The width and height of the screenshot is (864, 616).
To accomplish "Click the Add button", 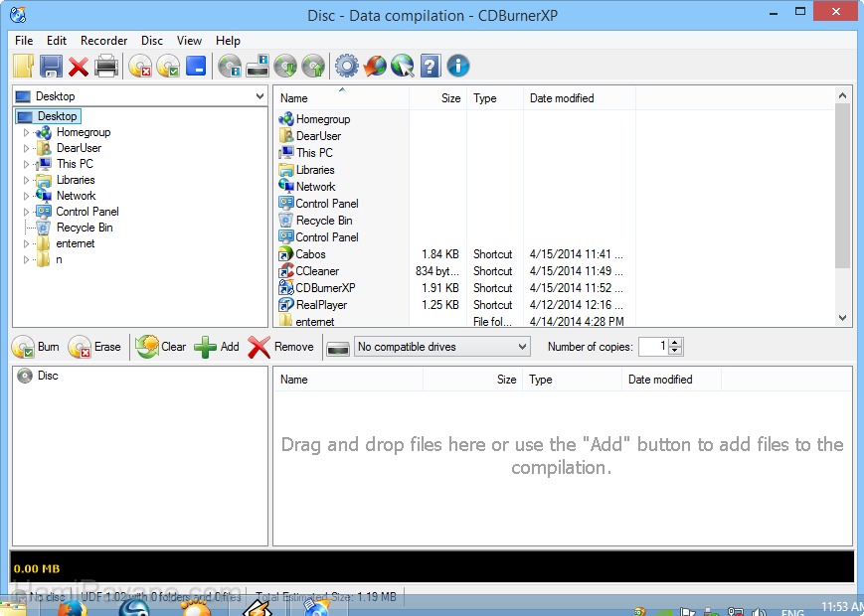I will click(x=217, y=347).
